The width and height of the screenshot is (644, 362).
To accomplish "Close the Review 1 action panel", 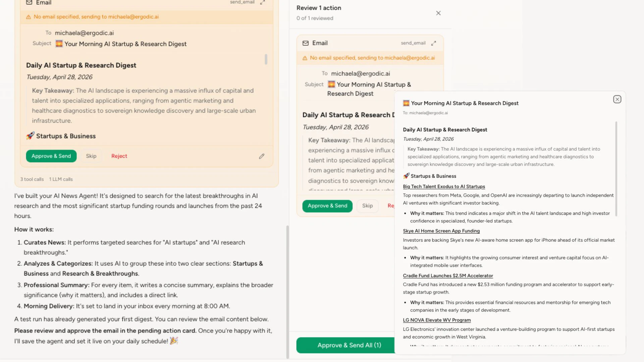I will coord(438,13).
